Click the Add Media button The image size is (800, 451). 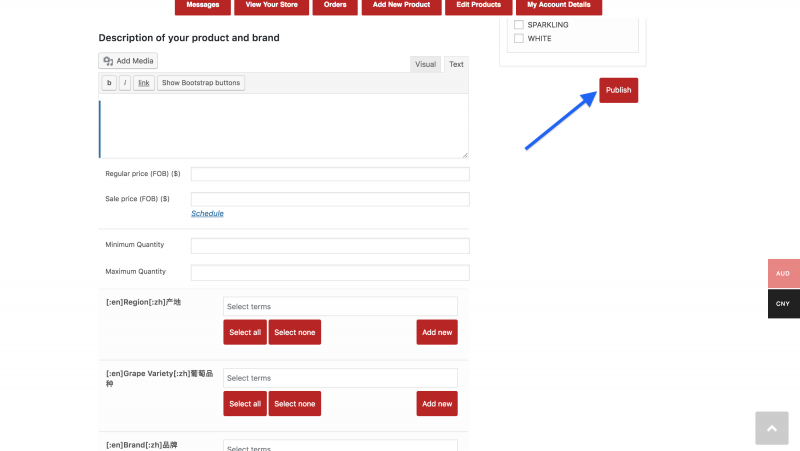128,61
